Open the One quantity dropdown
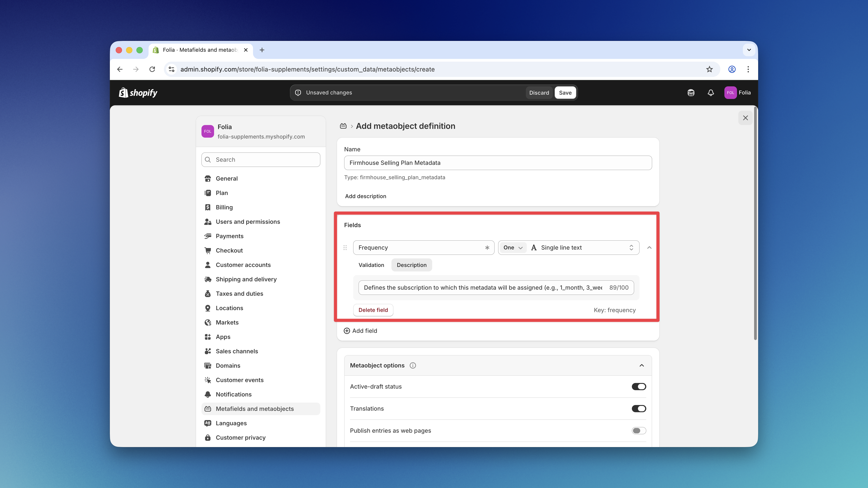 pos(513,248)
